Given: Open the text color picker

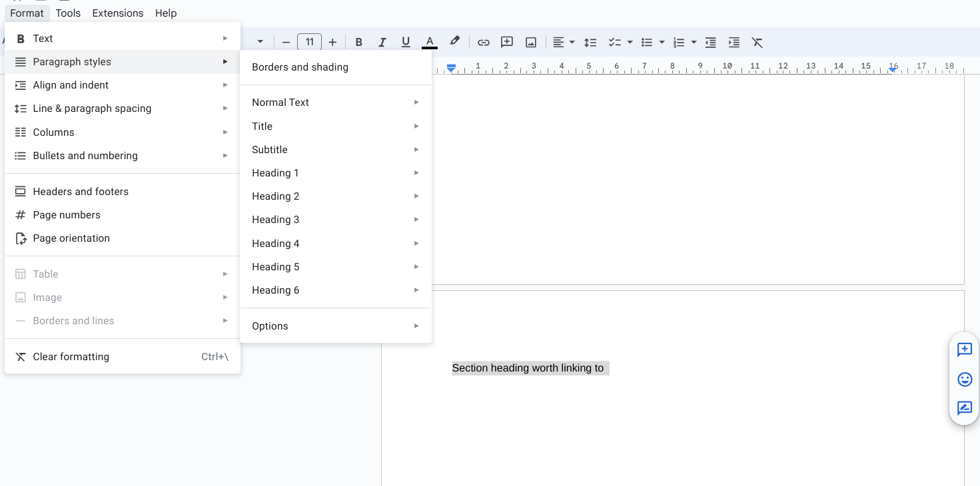Looking at the screenshot, I should [430, 42].
